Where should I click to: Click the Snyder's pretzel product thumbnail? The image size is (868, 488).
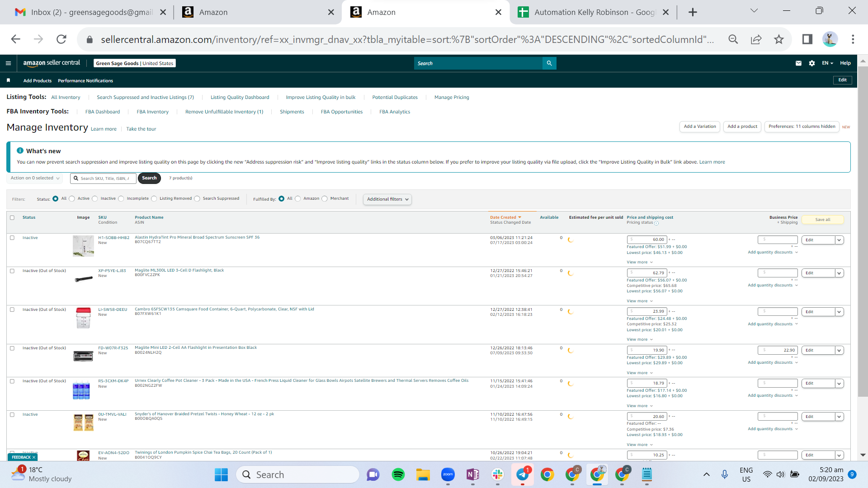tap(83, 422)
